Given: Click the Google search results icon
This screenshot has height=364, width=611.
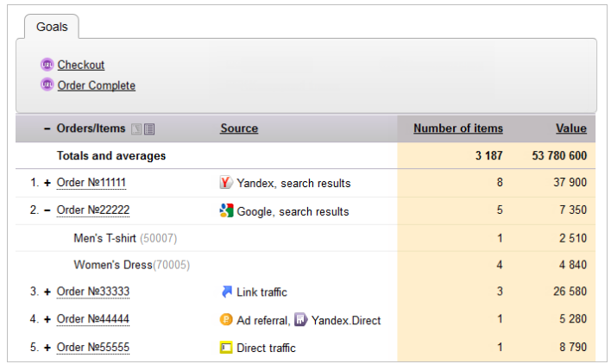Looking at the screenshot, I should pyautogui.click(x=226, y=210).
